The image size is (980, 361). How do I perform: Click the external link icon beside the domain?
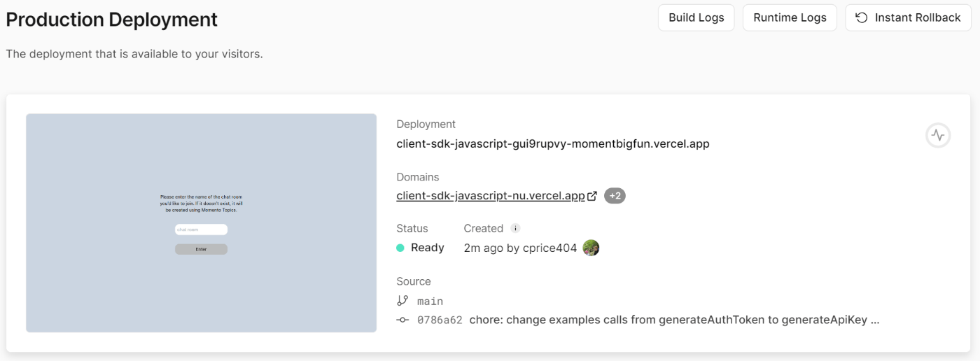coord(592,196)
